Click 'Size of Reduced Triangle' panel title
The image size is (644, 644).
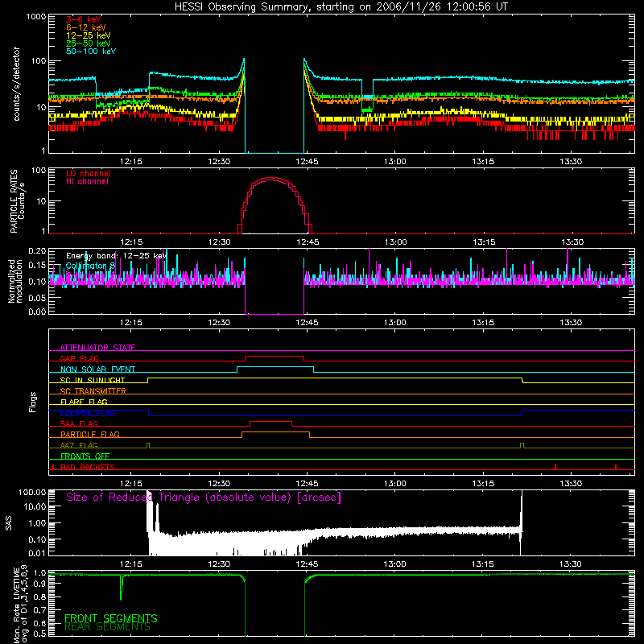(204, 497)
